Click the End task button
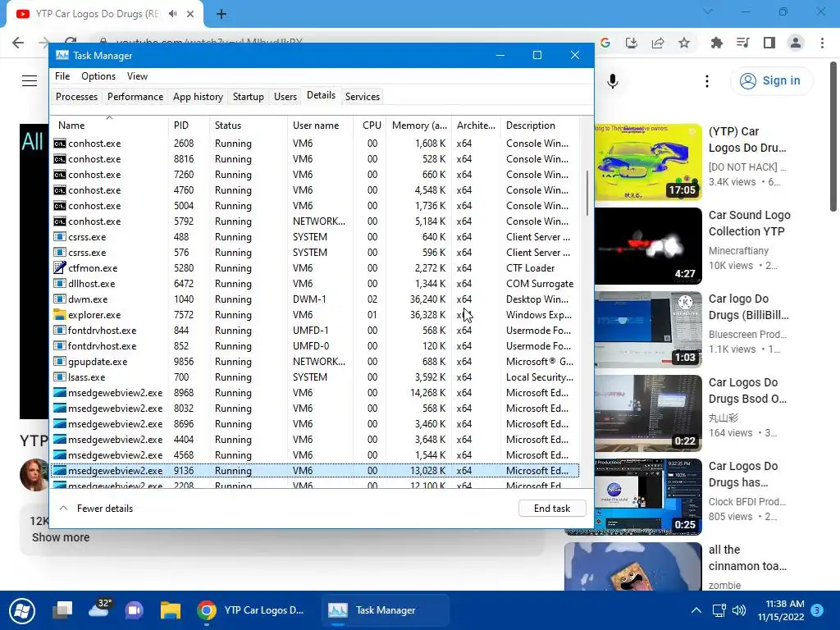Image resolution: width=840 pixels, height=630 pixels. [x=552, y=509]
